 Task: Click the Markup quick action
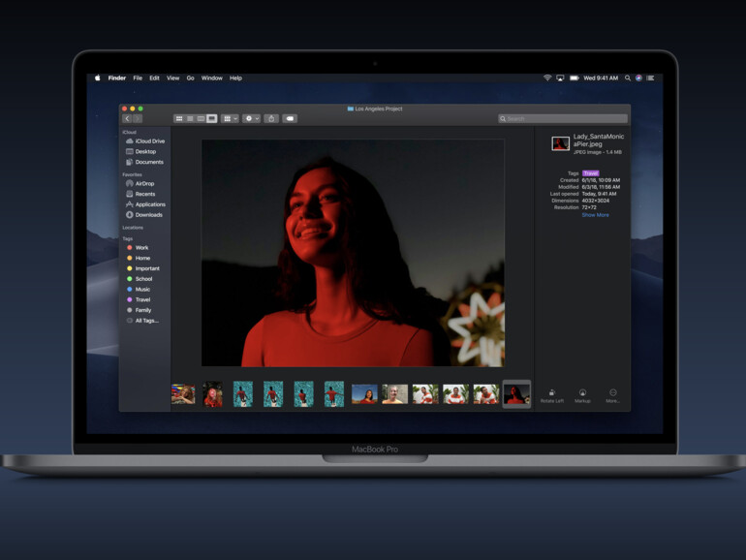point(582,395)
